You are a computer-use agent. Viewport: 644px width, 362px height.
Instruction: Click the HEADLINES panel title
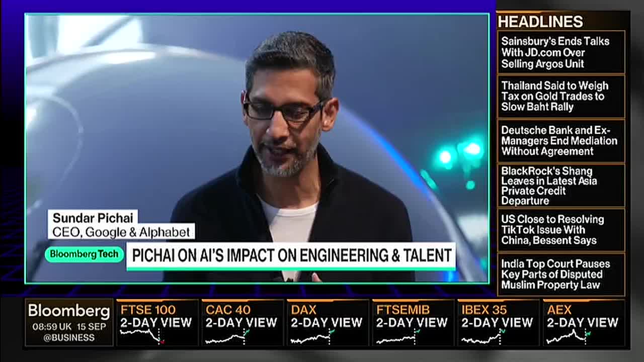(x=540, y=22)
